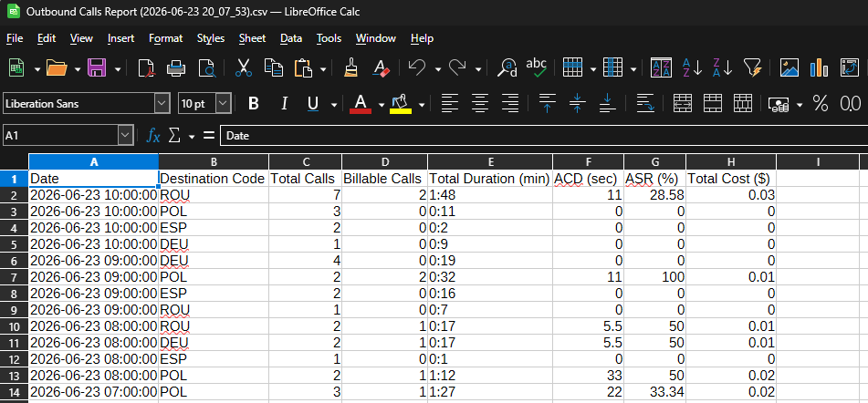The height and width of the screenshot is (403, 868).
Task: Cut selection with the scissors icon
Action: (x=243, y=68)
